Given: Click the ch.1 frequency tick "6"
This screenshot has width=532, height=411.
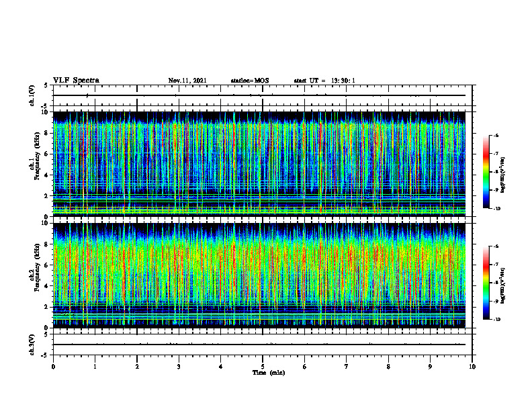Looking at the screenshot, I should (47, 154).
